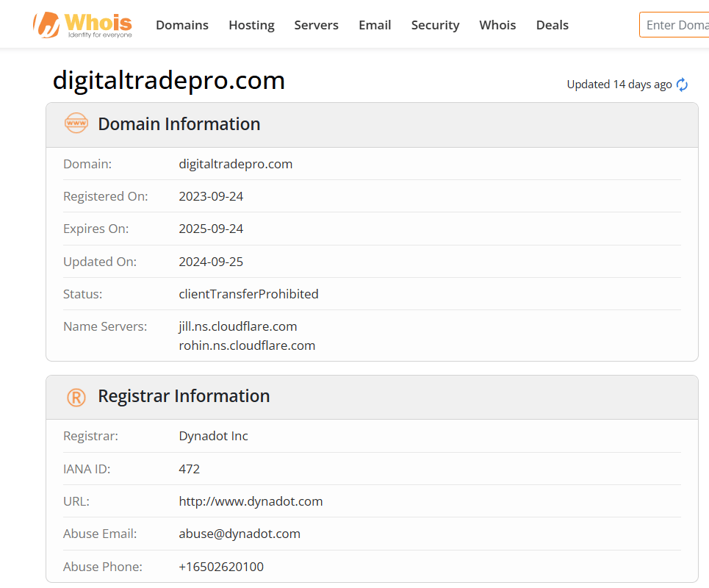The image size is (709, 588).
Task: Click the http://www.dynadot.com URL
Action: pyautogui.click(x=251, y=501)
